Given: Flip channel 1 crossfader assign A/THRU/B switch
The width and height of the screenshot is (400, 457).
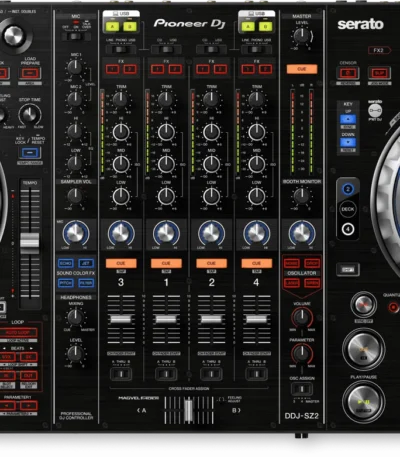Looking at the screenshot, I should (x=166, y=374).
